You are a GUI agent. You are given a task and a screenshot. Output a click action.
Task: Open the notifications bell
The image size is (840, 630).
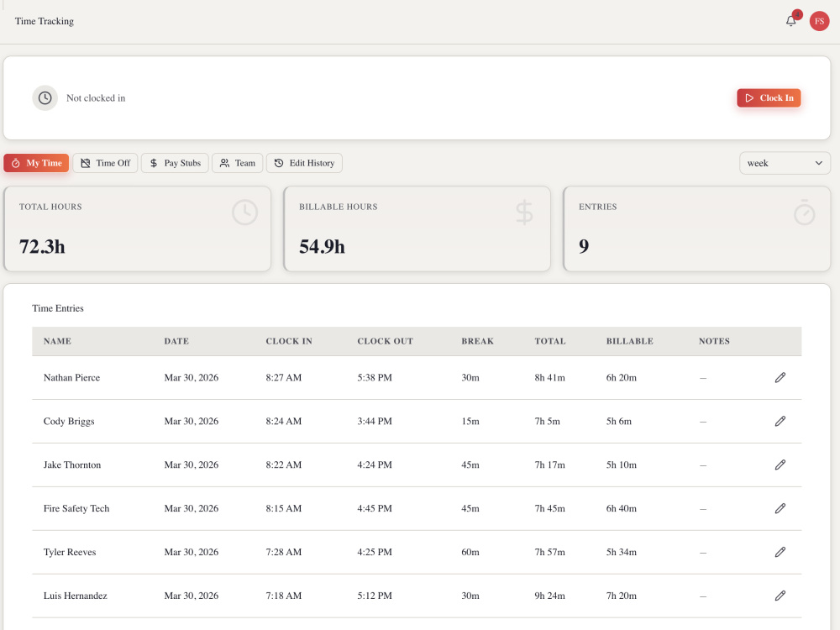[790, 21]
